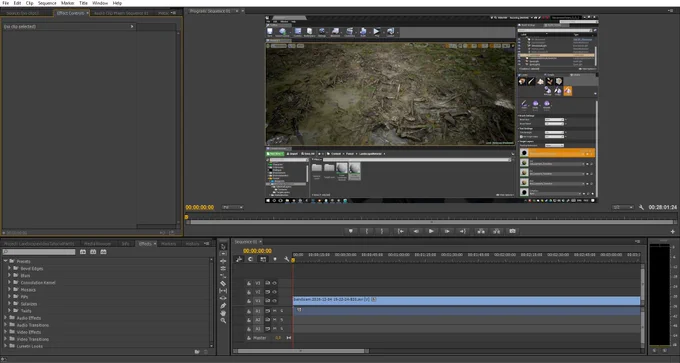Toggle V1 track output eye icon
The width and height of the screenshot is (680, 363).
point(275,301)
